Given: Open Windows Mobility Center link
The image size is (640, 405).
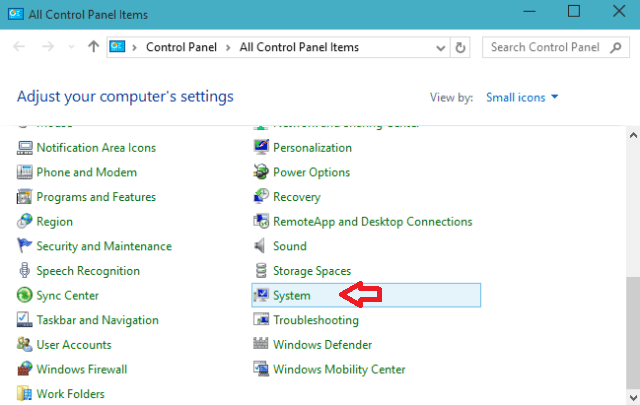Looking at the screenshot, I should click(339, 369).
